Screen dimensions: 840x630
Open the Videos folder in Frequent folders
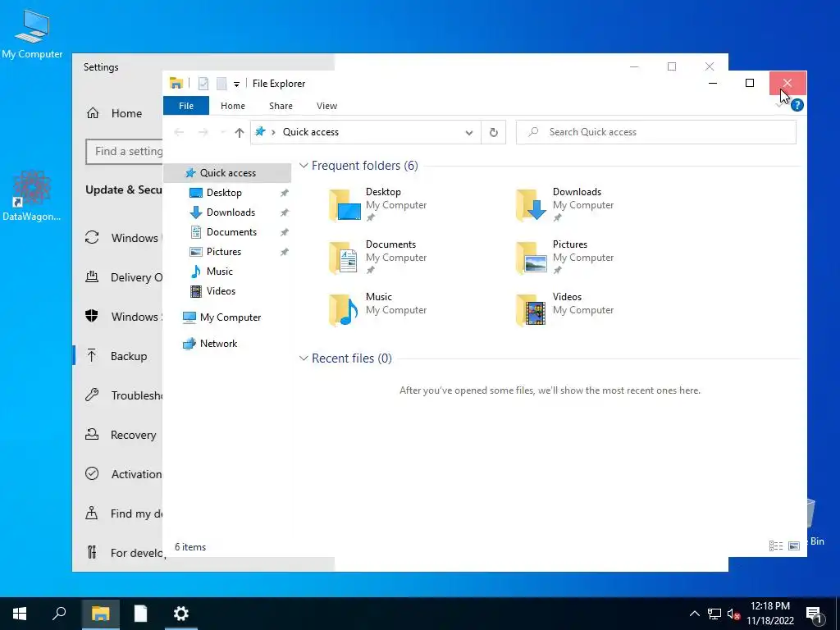coord(564,309)
